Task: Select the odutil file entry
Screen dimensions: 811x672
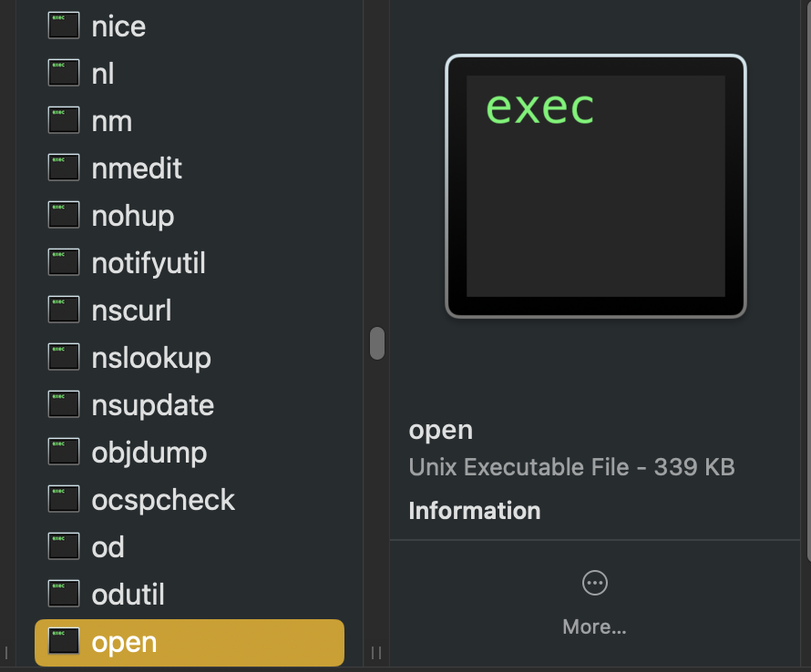Action: coord(128,595)
